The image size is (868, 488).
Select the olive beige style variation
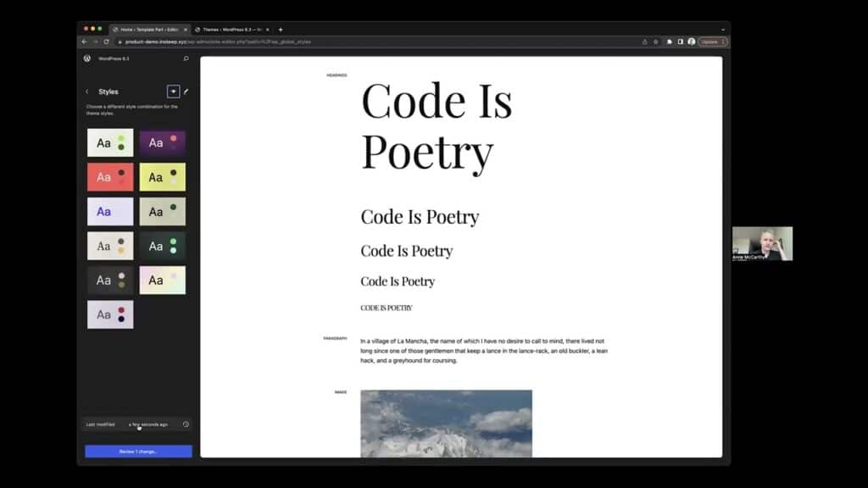pos(162,211)
